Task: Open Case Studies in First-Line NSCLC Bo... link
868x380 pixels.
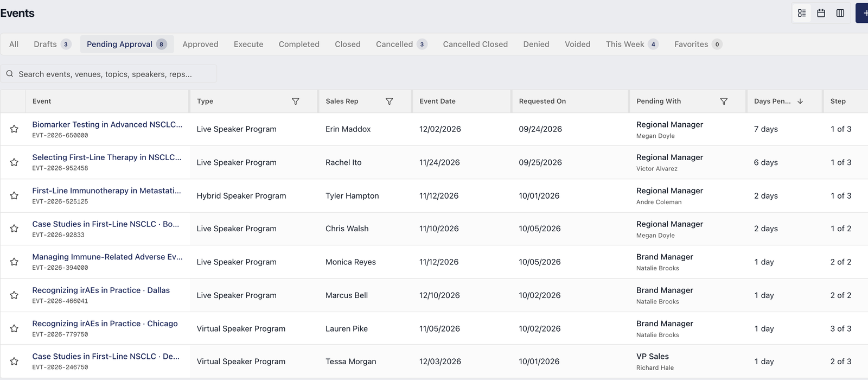Action: tap(106, 224)
